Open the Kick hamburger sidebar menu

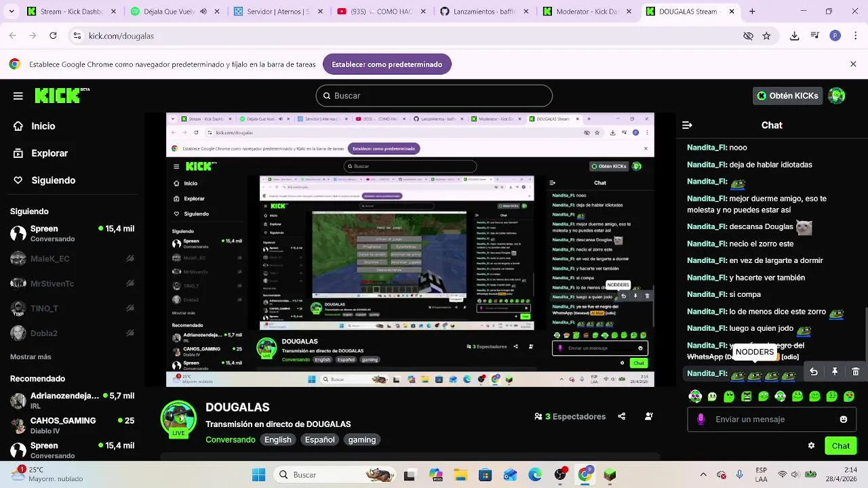click(x=18, y=96)
